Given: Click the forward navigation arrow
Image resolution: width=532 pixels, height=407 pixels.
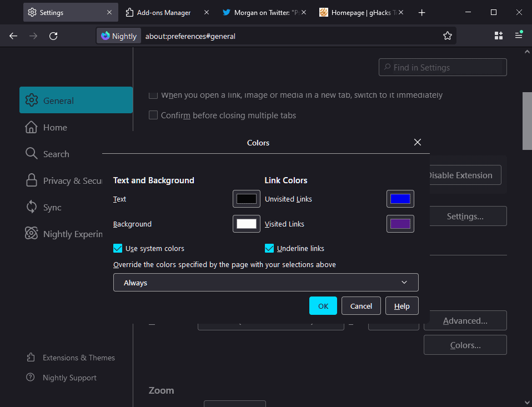Looking at the screenshot, I should 33,36.
